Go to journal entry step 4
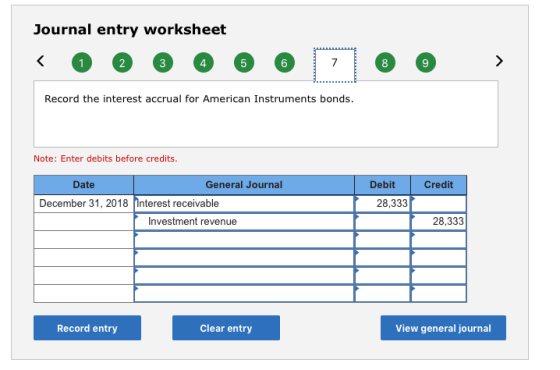This screenshot has height=370, width=560. [x=203, y=63]
